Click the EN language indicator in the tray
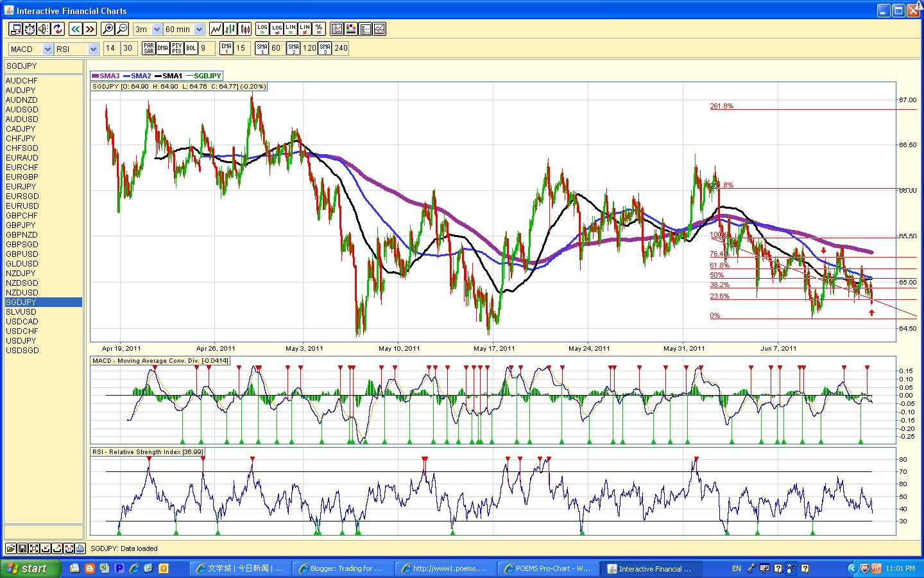 [737, 568]
